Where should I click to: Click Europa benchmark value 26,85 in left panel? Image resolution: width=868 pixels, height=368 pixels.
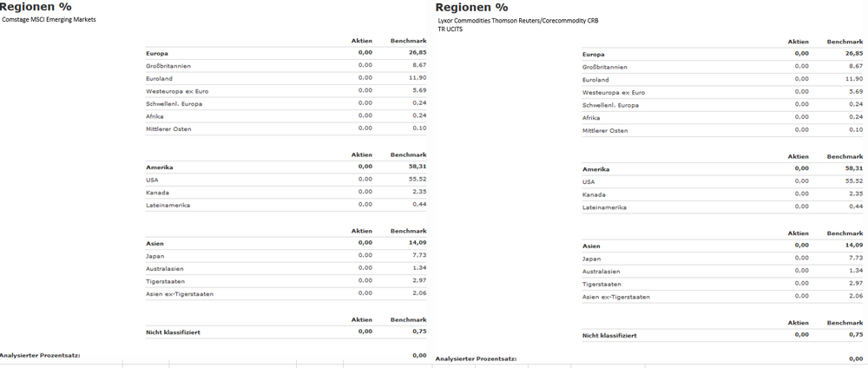point(418,53)
